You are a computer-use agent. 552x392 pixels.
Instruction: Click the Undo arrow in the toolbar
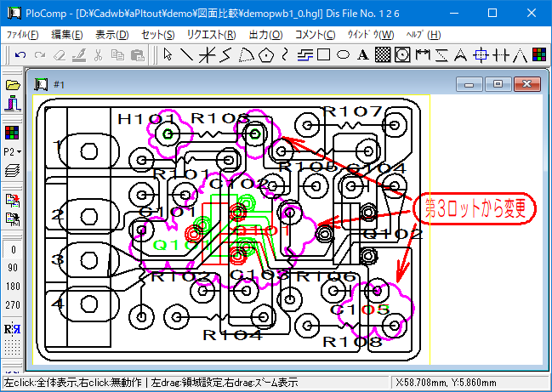tap(20, 55)
